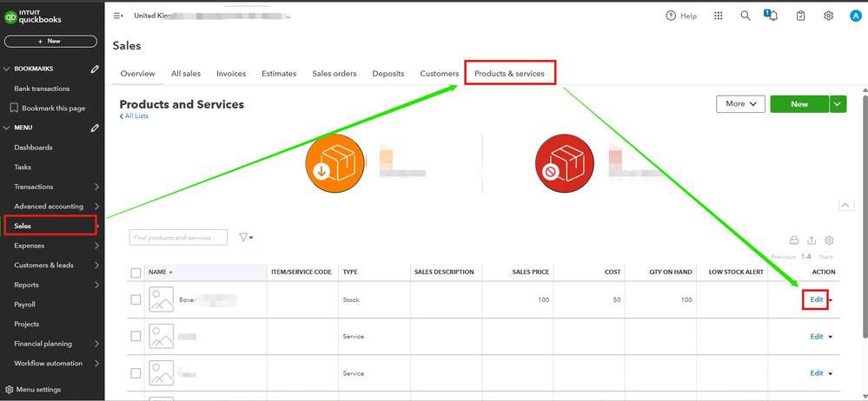Print the products list

794,240
